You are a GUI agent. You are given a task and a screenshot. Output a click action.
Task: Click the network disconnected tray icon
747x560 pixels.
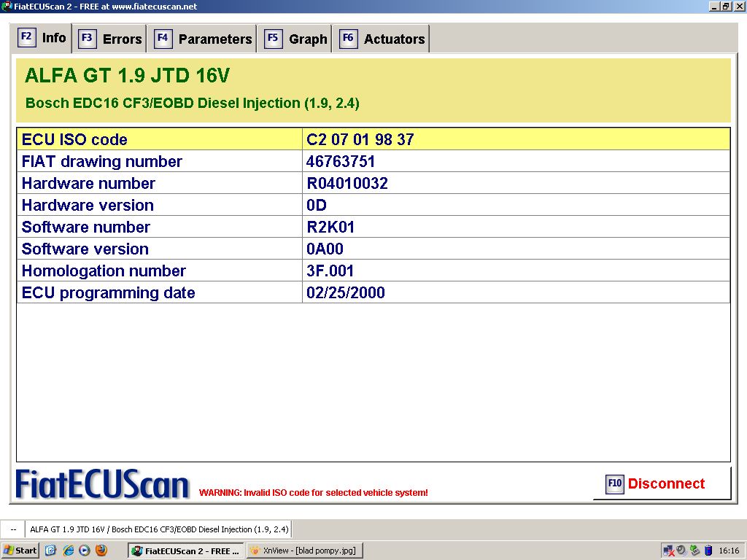[x=669, y=551]
